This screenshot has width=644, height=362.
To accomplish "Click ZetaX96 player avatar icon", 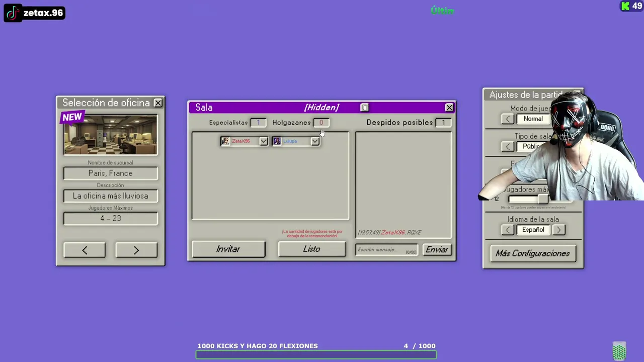I will click(x=225, y=141).
